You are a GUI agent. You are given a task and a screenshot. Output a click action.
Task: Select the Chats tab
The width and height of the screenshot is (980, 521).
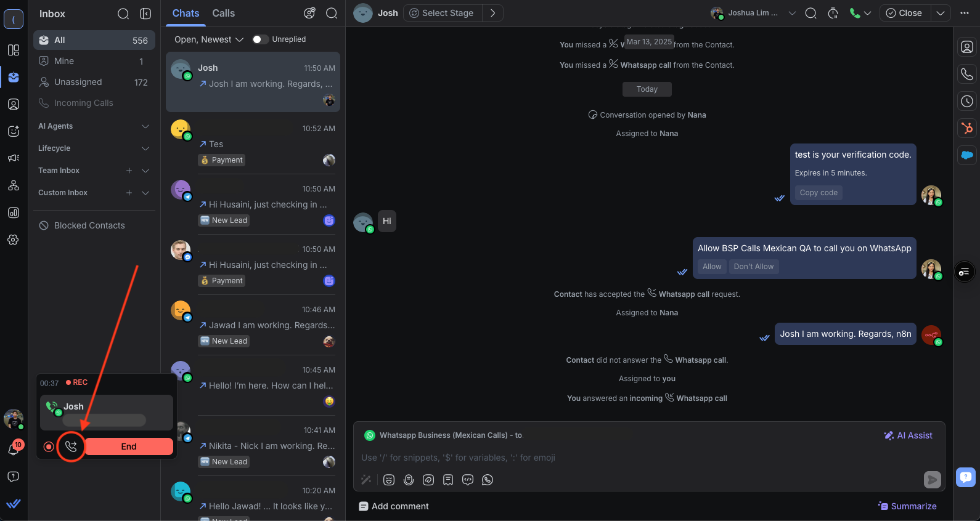tap(186, 13)
